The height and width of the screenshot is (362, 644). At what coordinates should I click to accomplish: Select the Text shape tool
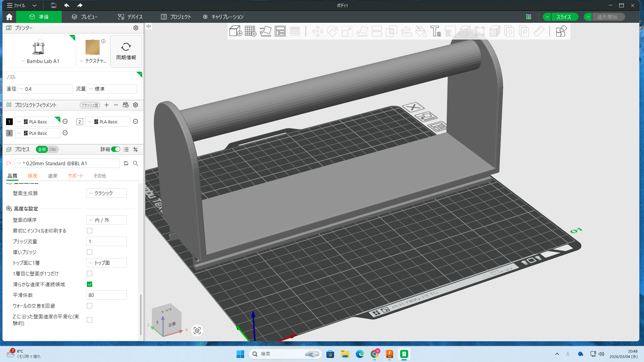point(435,31)
